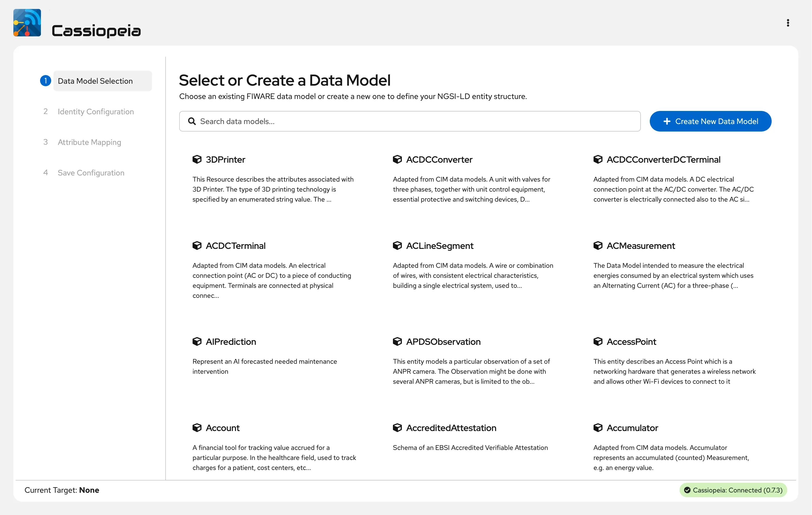Select step 1 Data Model Selection
Image resolution: width=812 pixels, height=515 pixels.
point(95,81)
